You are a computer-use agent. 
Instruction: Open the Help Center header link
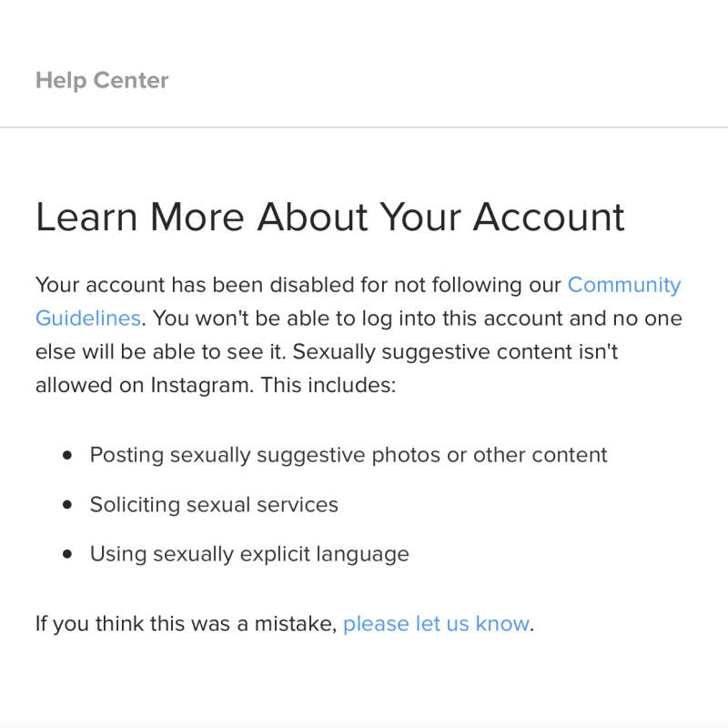point(102,80)
